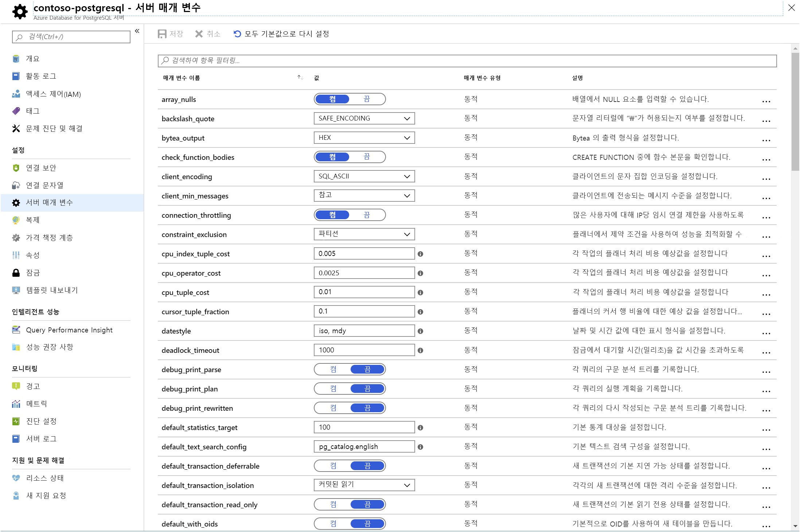The image size is (800, 532).
Task: Click info icon beside deadlock_timeout value
Action: (x=420, y=351)
